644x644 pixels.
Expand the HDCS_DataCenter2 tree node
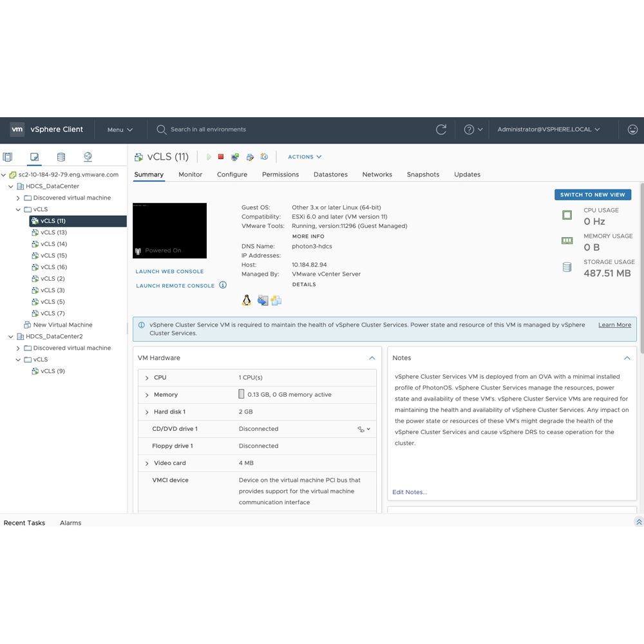[10, 336]
